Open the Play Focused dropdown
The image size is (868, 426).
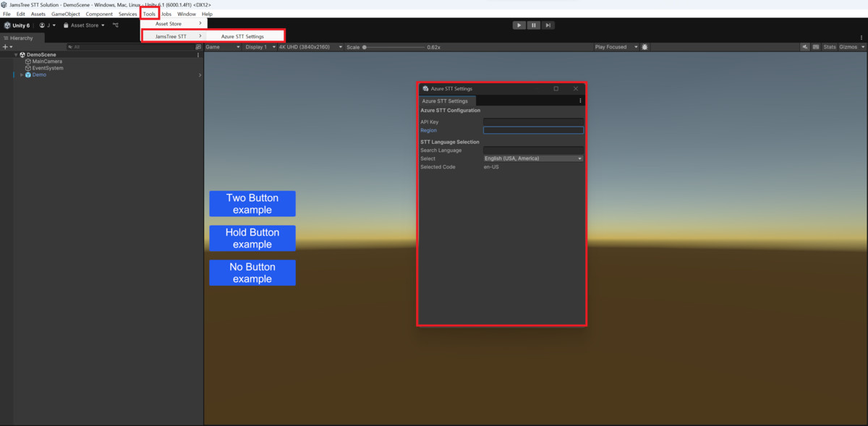coord(616,47)
